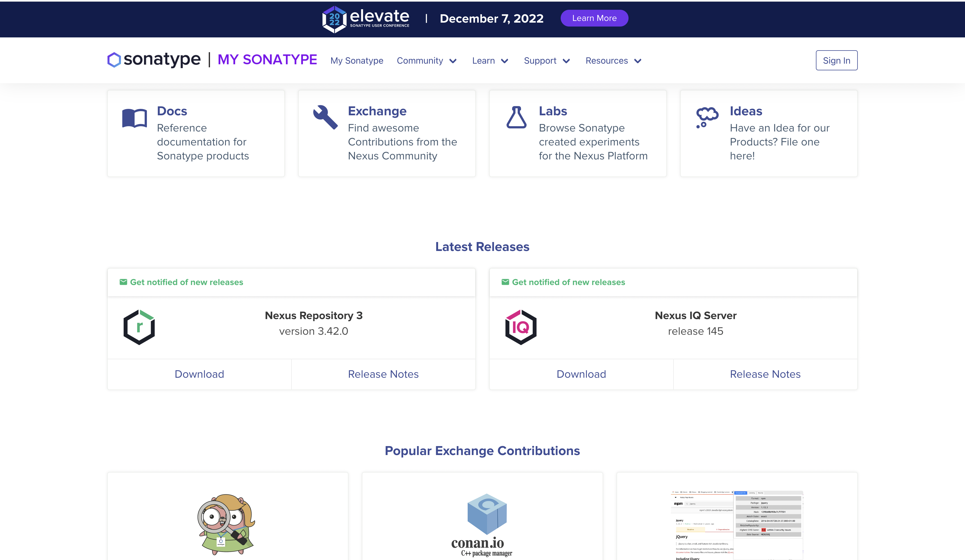This screenshot has width=965, height=560.
Task: Click 'Popular Exchange Contributions' heading
Action: pos(482,451)
